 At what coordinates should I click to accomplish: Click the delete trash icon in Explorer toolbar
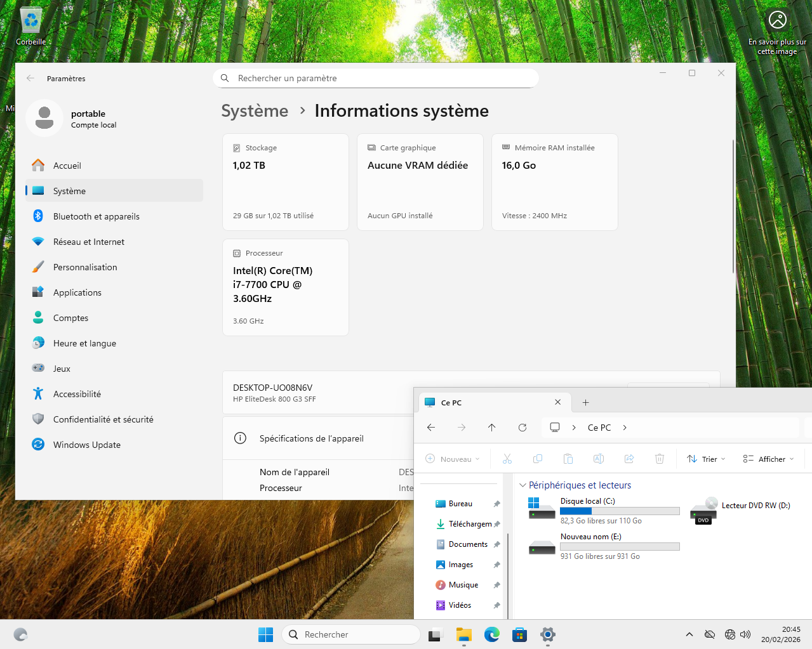(x=659, y=459)
